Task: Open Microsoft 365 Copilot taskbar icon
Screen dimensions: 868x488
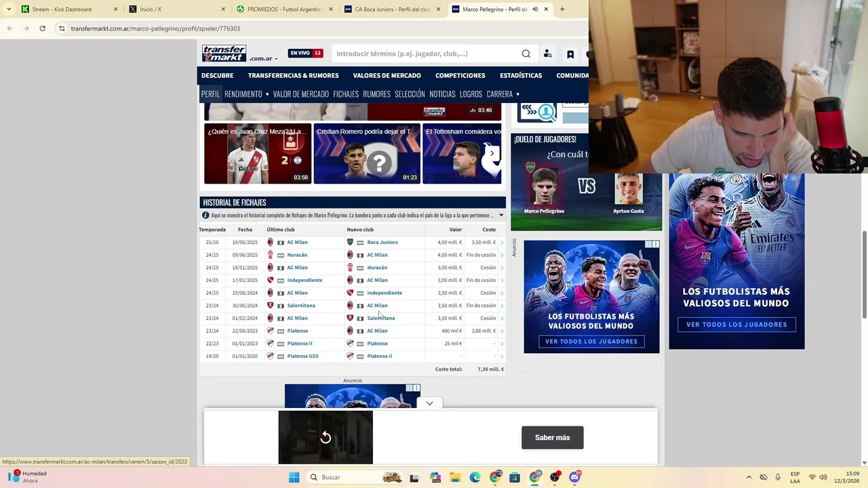Action: tap(435, 477)
